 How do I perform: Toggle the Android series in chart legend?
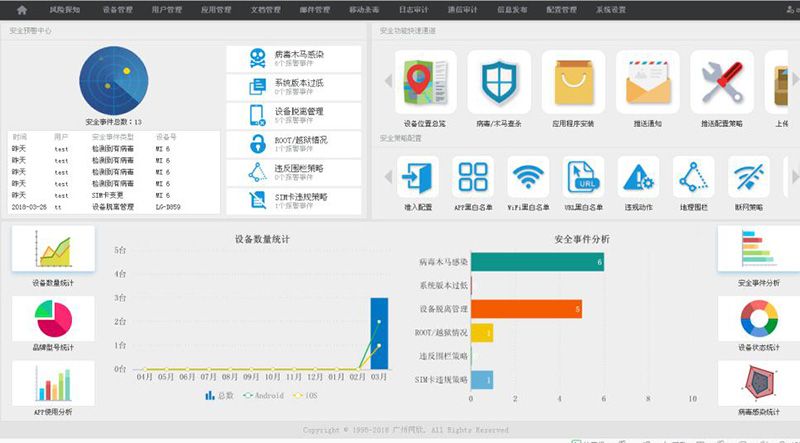click(264, 396)
